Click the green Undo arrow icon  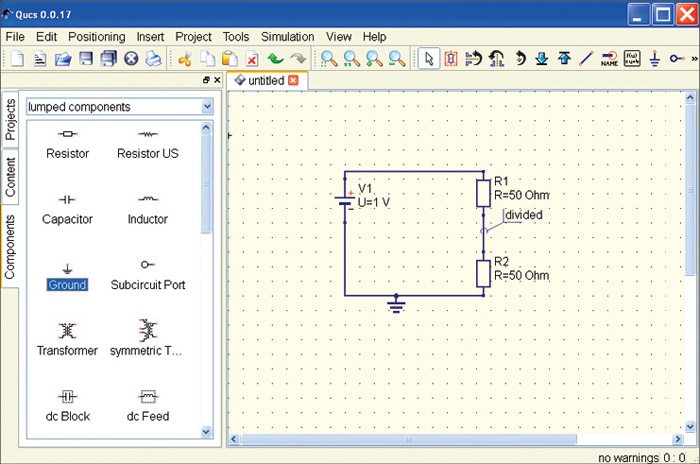[x=275, y=59]
